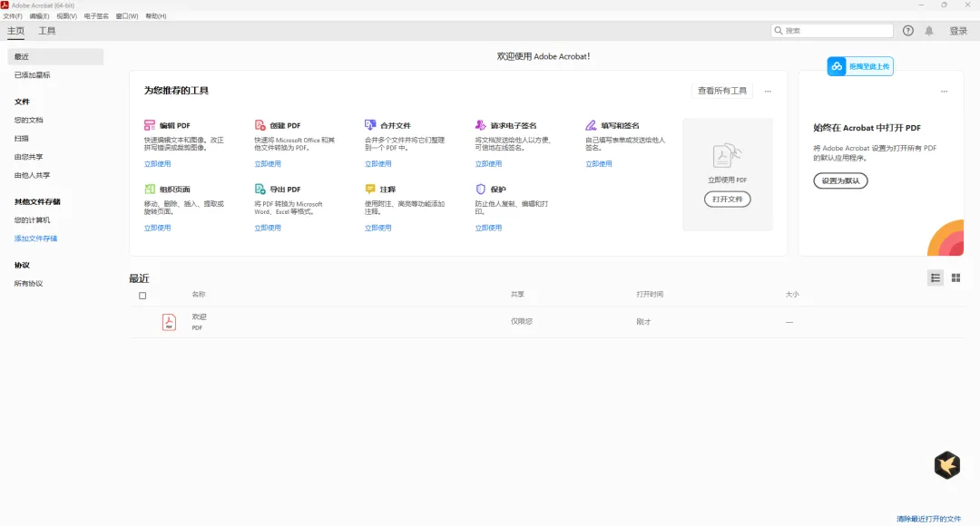
Task: Click the 注释 comment bubble icon
Action: [370, 189]
